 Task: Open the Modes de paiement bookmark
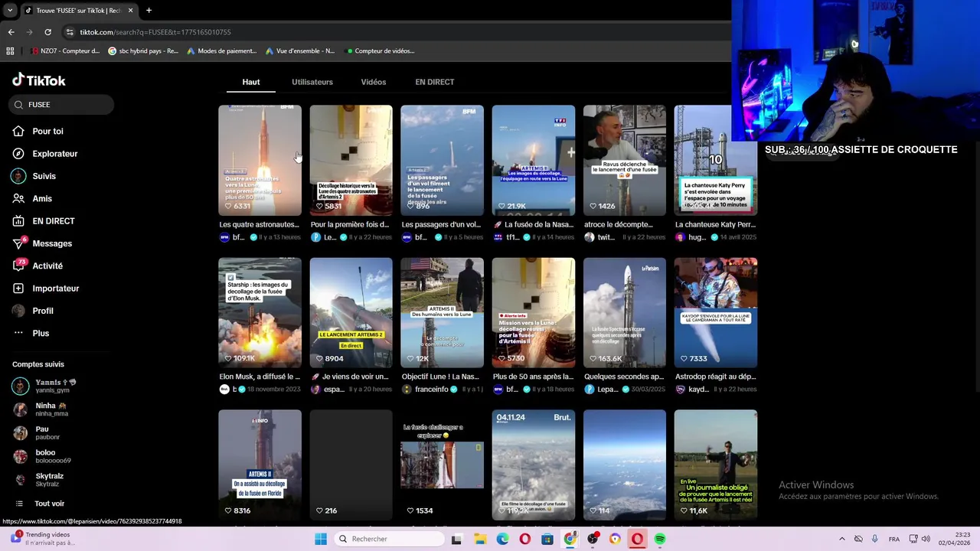tap(222, 51)
